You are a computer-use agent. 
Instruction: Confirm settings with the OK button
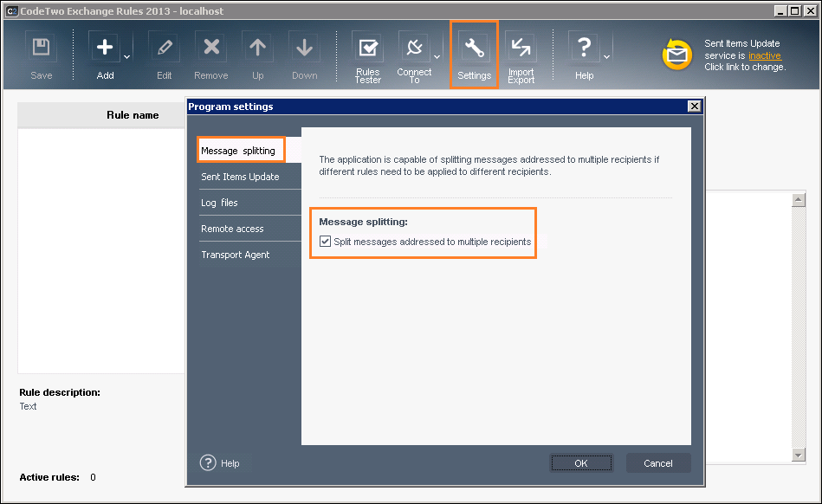pos(581,463)
